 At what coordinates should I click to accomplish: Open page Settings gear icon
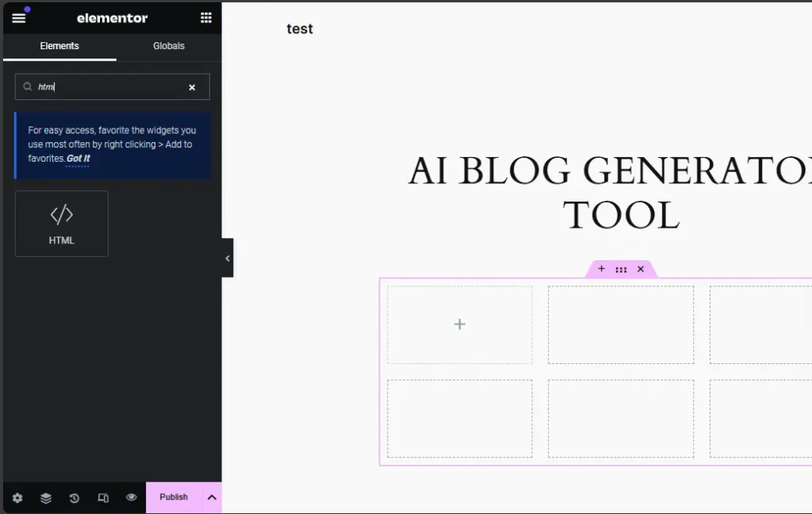17,498
